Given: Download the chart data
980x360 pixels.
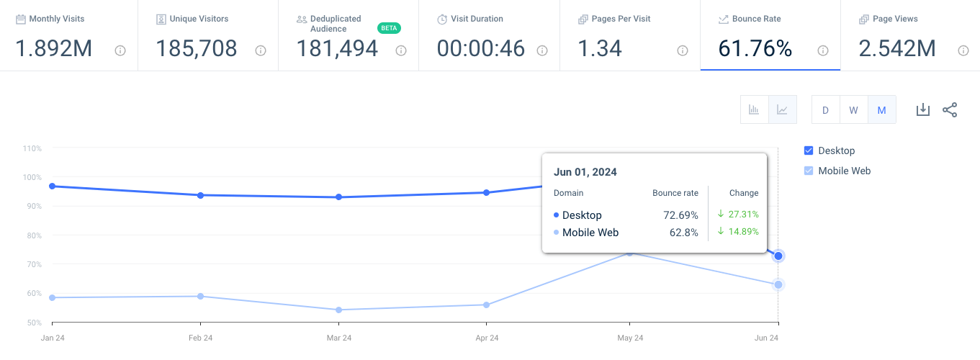Looking at the screenshot, I should click(x=922, y=109).
